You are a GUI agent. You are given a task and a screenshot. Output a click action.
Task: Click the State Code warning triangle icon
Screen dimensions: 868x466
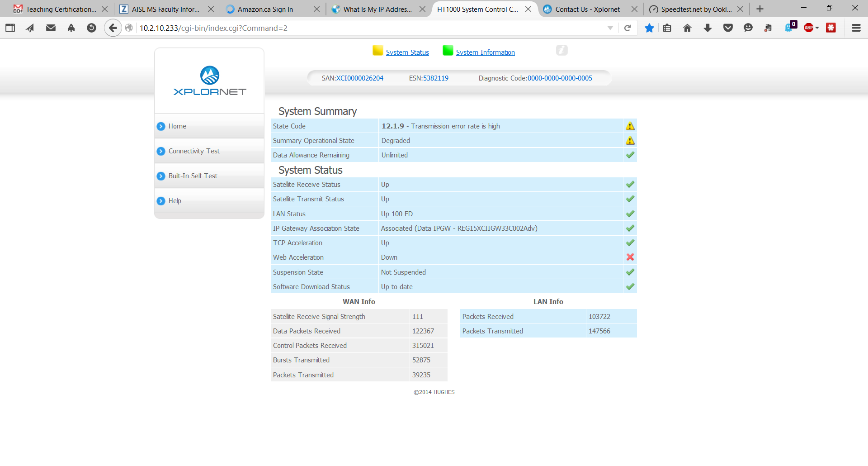click(630, 126)
